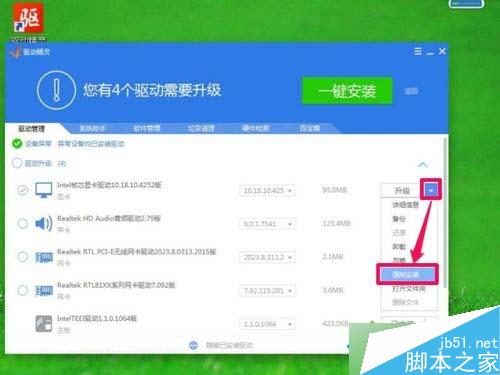The image size is (500, 375).
Task: Toggle checkbox for Intel graphics driver row
Action: point(22,190)
